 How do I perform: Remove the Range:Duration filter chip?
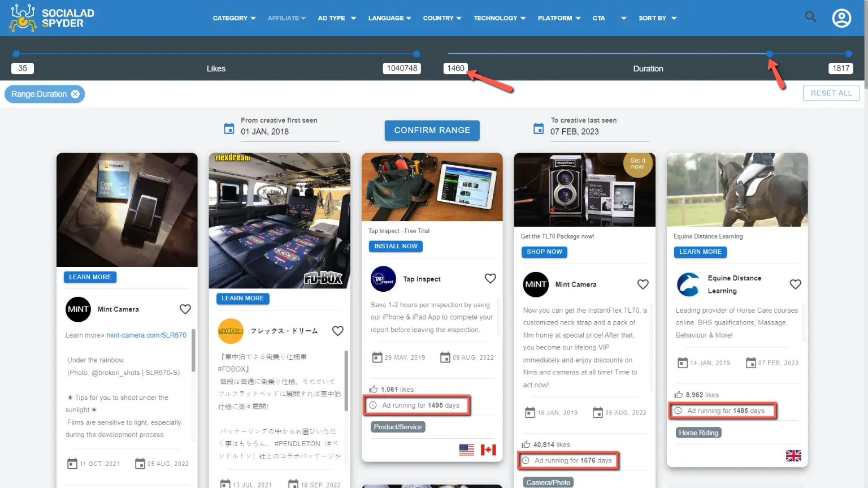75,94
